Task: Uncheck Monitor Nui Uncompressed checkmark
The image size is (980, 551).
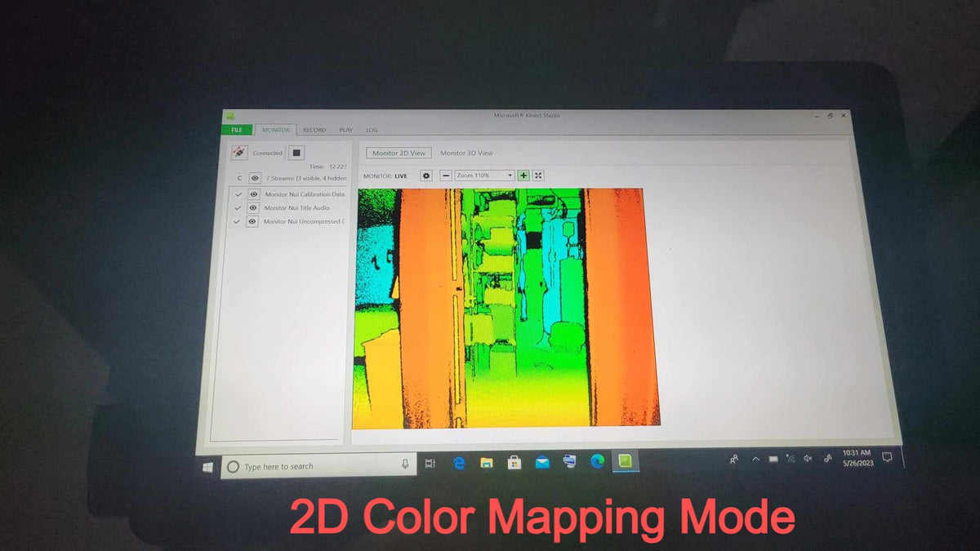Action: point(237,221)
